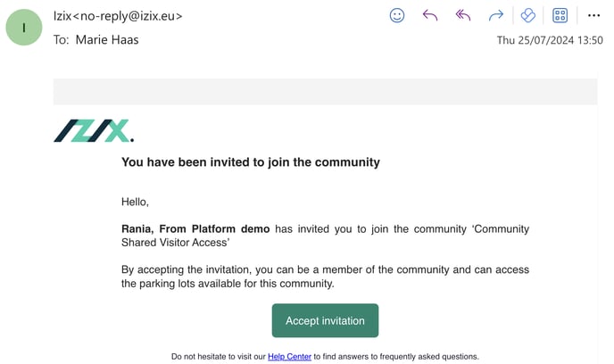Expand the More actions ellipsis menu

click(x=593, y=15)
